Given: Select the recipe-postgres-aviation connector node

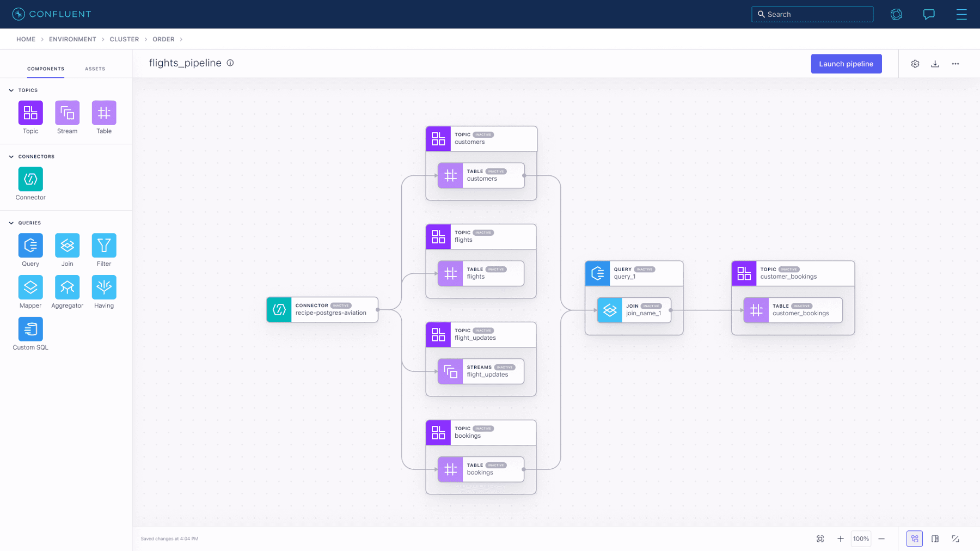Looking at the screenshot, I should pos(322,309).
